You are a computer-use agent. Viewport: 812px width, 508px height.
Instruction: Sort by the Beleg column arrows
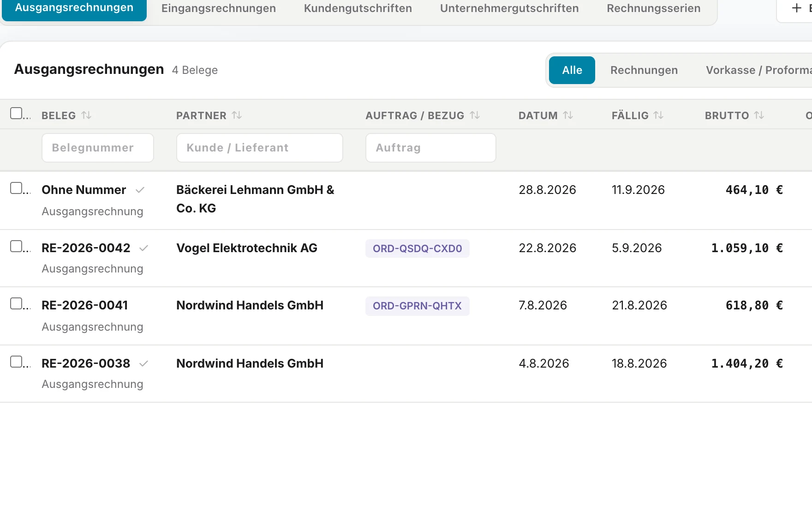pos(86,115)
